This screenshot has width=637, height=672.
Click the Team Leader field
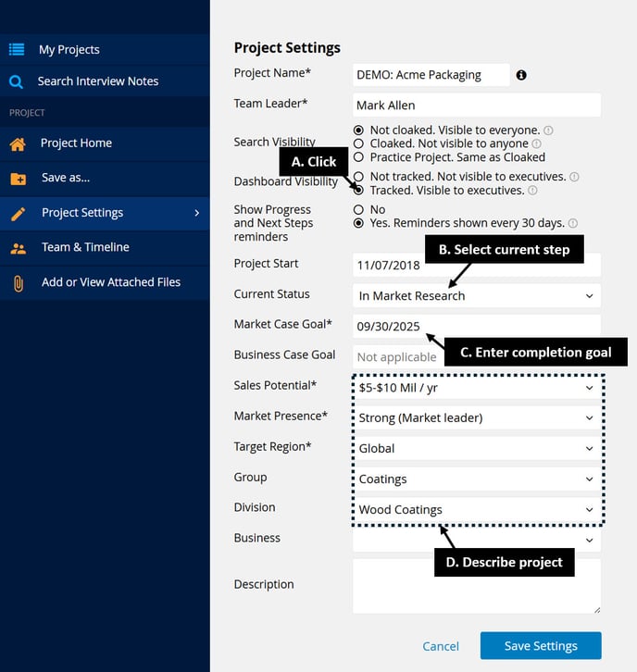tap(477, 105)
